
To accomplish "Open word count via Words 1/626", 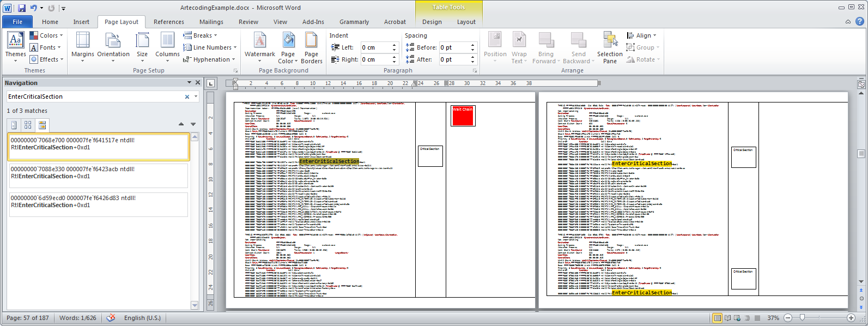I will coord(78,318).
